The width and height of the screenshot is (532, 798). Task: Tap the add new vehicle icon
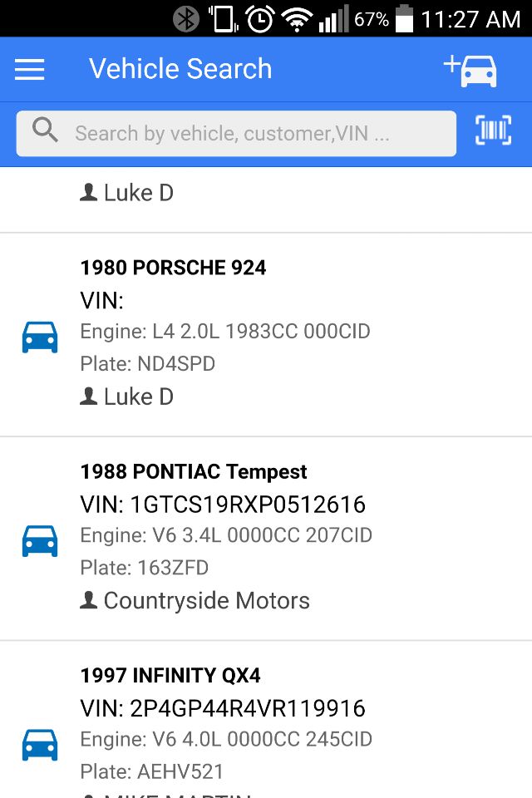coord(470,70)
